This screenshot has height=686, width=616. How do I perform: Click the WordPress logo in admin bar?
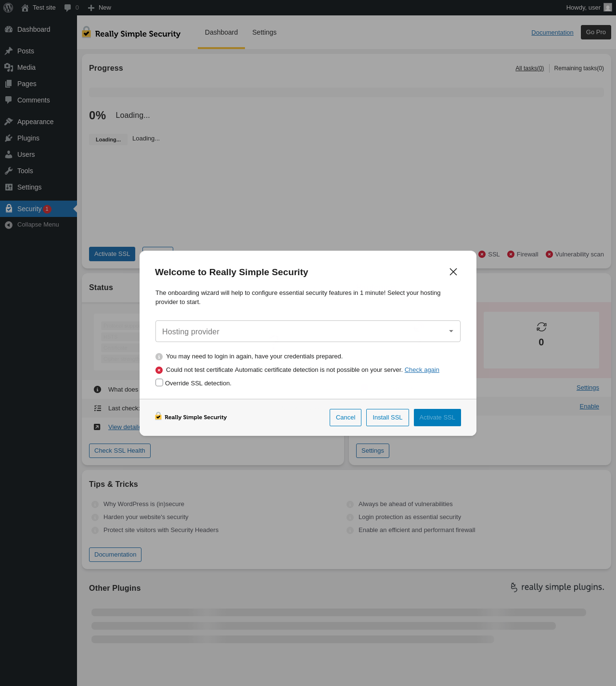[8, 8]
